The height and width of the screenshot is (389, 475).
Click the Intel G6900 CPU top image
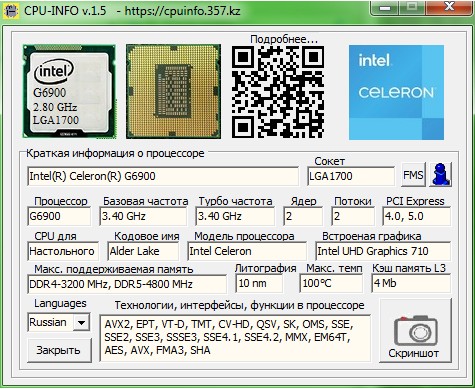point(69,91)
